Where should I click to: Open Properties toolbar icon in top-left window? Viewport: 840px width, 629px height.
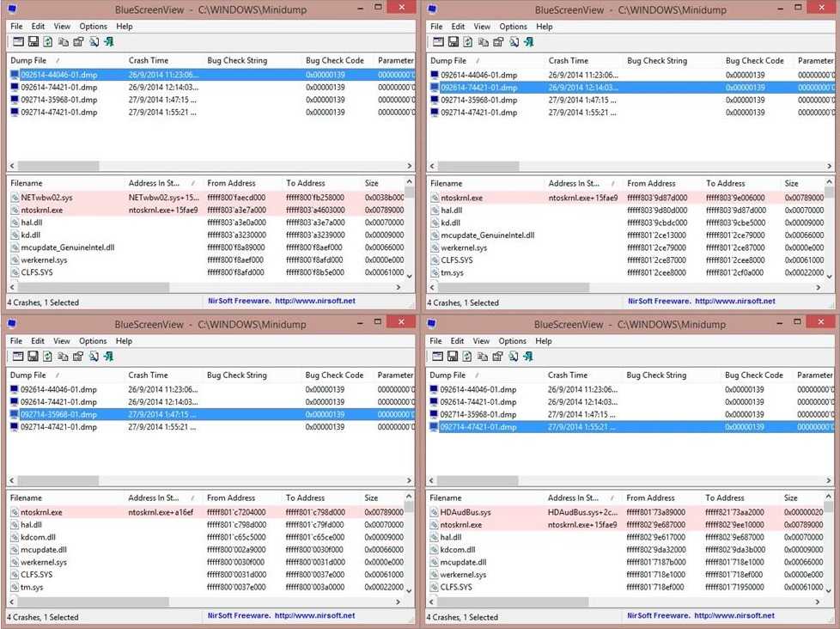click(x=78, y=41)
